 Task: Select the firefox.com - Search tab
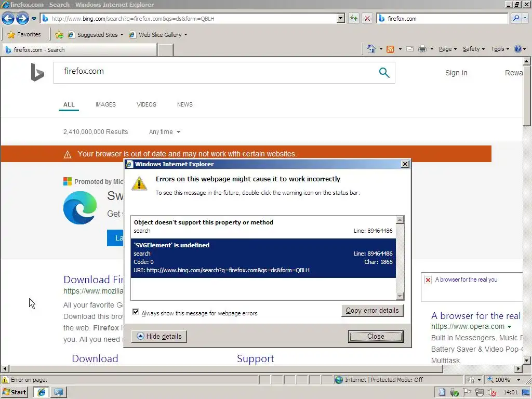coord(80,50)
